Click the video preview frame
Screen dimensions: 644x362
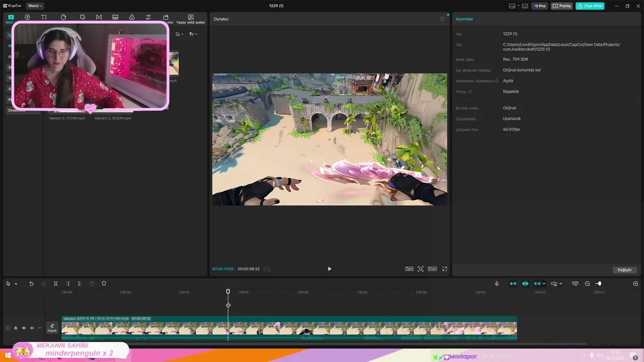point(330,139)
